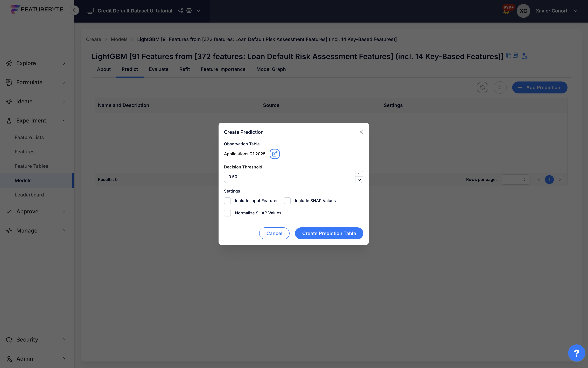Click the notification bell icon
The width and height of the screenshot is (588, 368).
(506, 12)
